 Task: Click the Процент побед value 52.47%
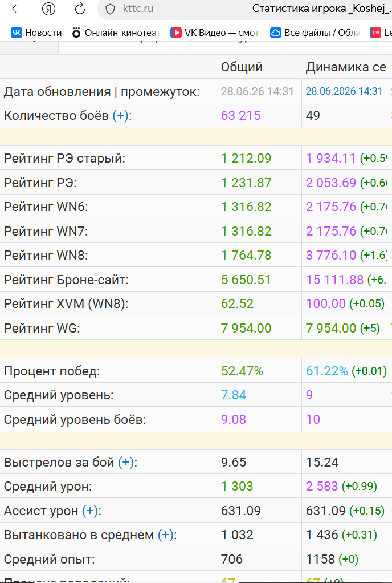coord(242,371)
